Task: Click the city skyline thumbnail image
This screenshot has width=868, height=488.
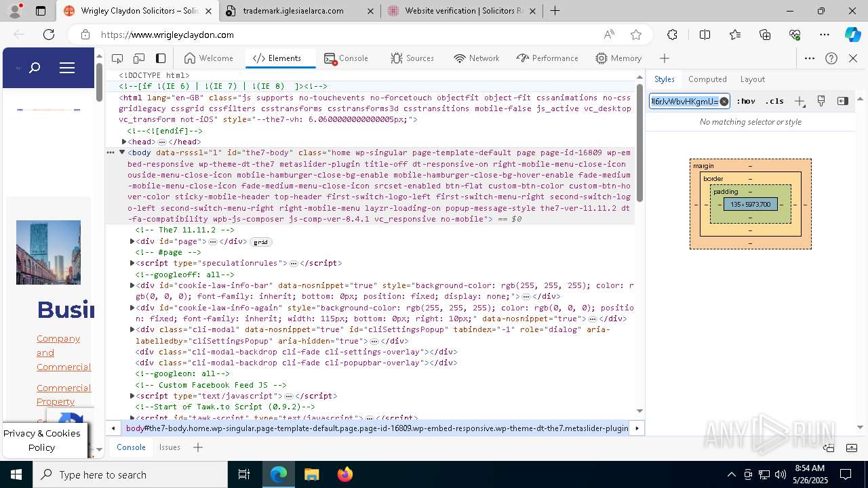Action: 48,252
